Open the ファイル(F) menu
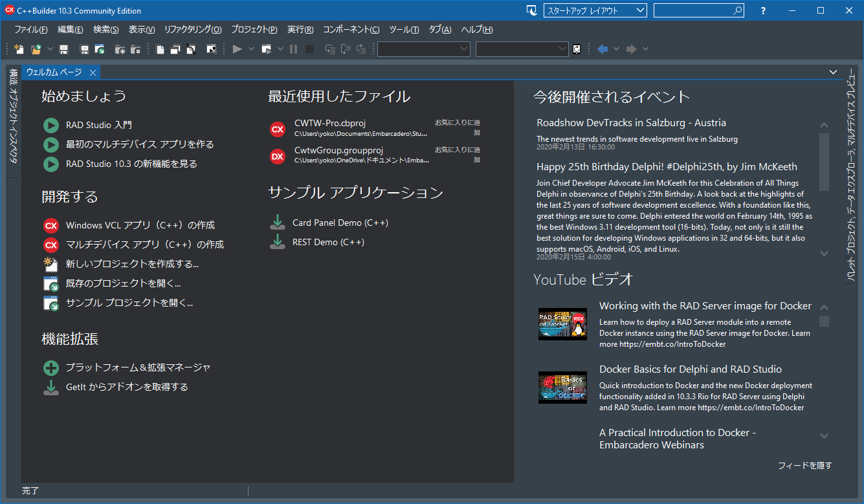Viewport: 864px width, 504px height. click(x=31, y=30)
